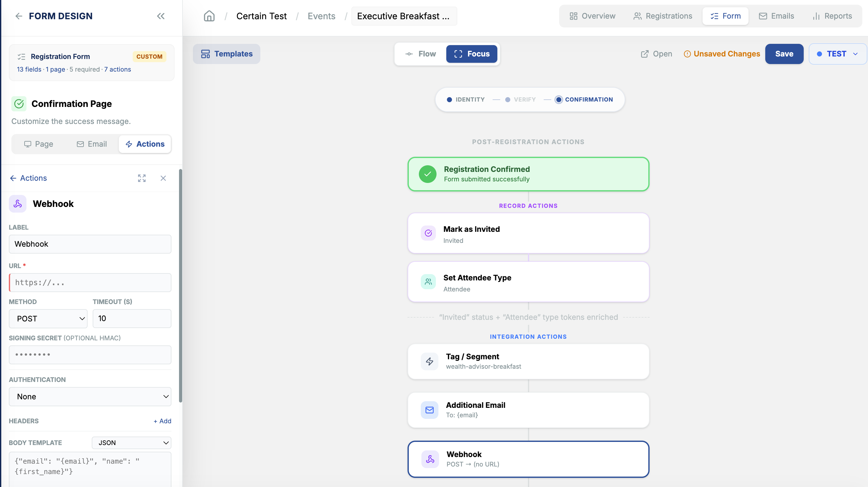Click the 7 actions link

(118, 69)
